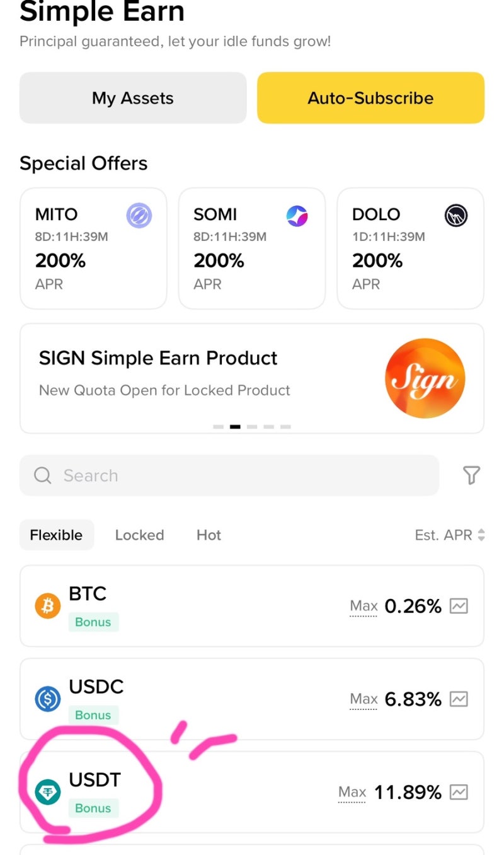Tap the USDT Tether icon
The image size is (504, 855).
[x=47, y=792]
